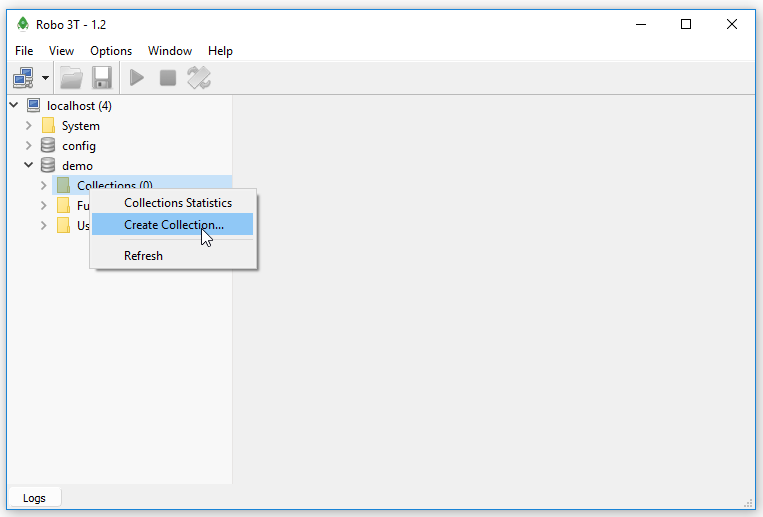763x517 pixels.
Task: Select Create Collection... in context menu
Action: click(172, 224)
